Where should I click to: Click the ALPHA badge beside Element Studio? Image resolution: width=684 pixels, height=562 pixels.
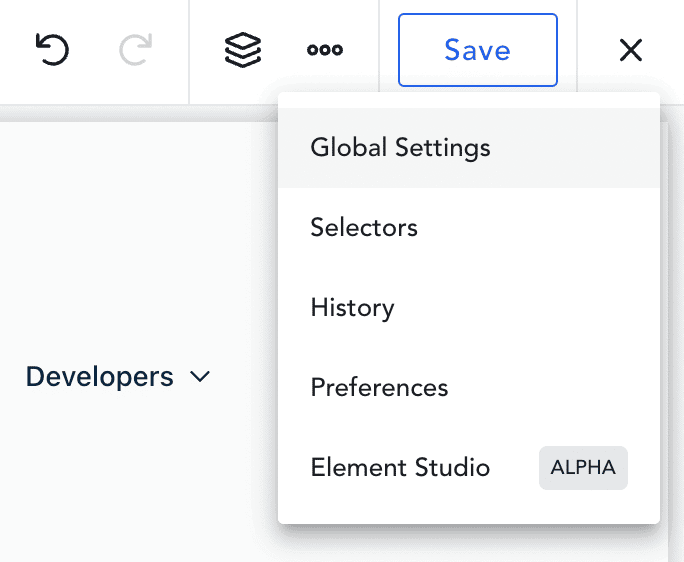pos(583,468)
